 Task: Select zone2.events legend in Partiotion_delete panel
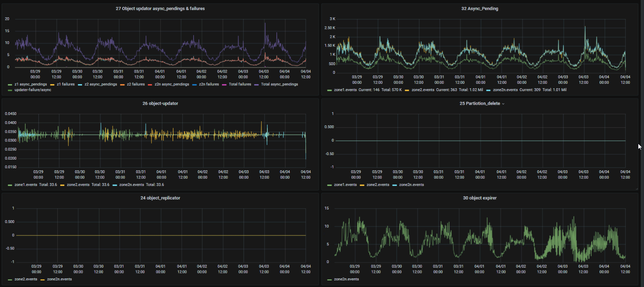point(378,185)
